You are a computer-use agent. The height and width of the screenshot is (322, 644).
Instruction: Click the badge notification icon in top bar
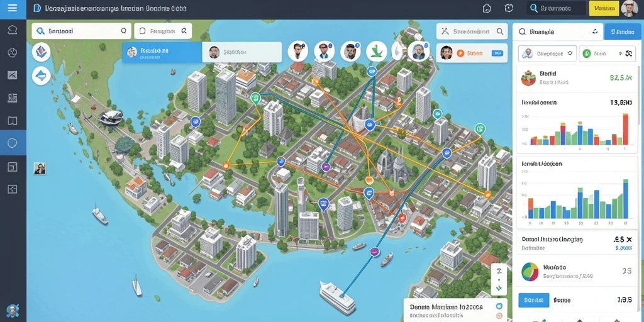[509, 8]
